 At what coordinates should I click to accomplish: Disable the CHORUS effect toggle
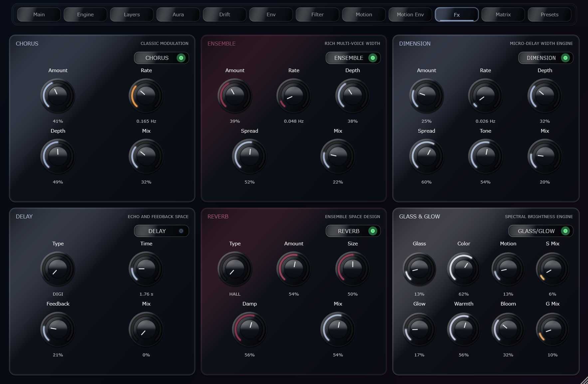click(x=161, y=58)
